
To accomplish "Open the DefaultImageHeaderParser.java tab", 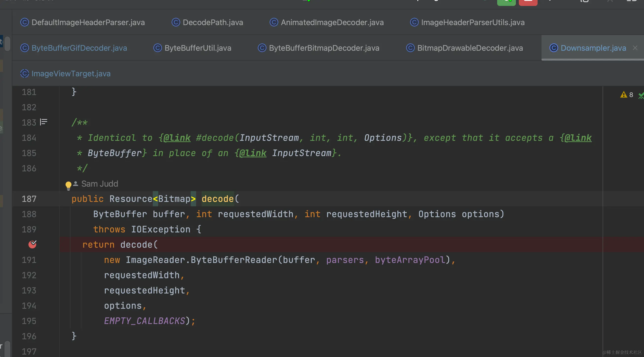I will pyautogui.click(x=83, y=22).
